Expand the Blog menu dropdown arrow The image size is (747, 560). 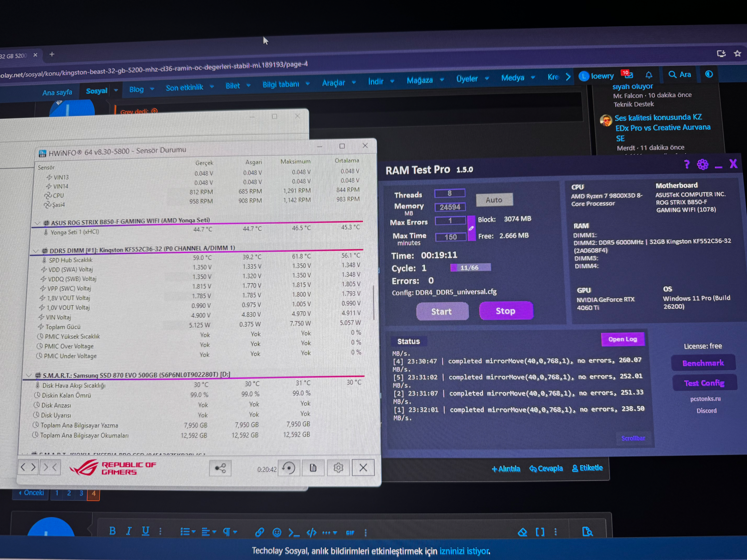152,89
